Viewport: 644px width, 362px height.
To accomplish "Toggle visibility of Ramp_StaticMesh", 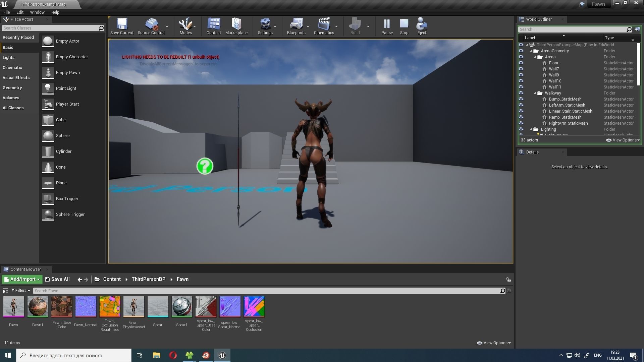I will [521, 117].
